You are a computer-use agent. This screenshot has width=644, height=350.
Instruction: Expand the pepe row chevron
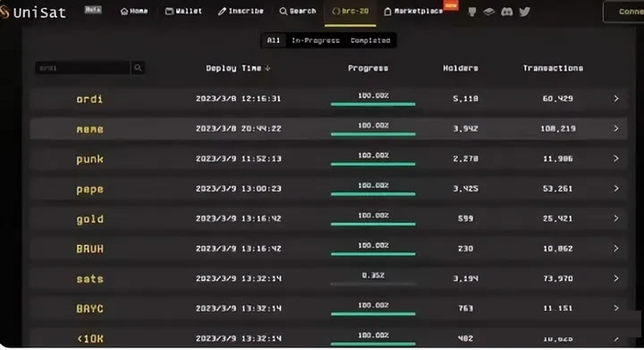point(616,189)
